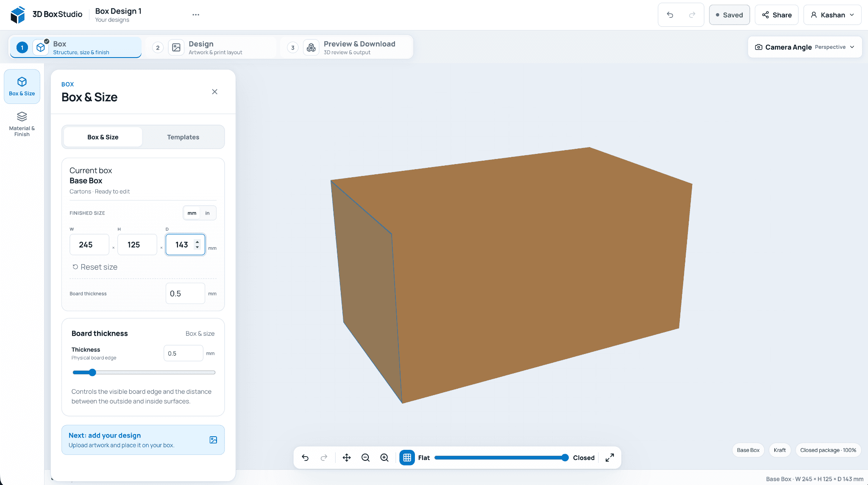This screenshot has width=868, height=485.
Task: Click the height field showing 125
Action: 137,245
